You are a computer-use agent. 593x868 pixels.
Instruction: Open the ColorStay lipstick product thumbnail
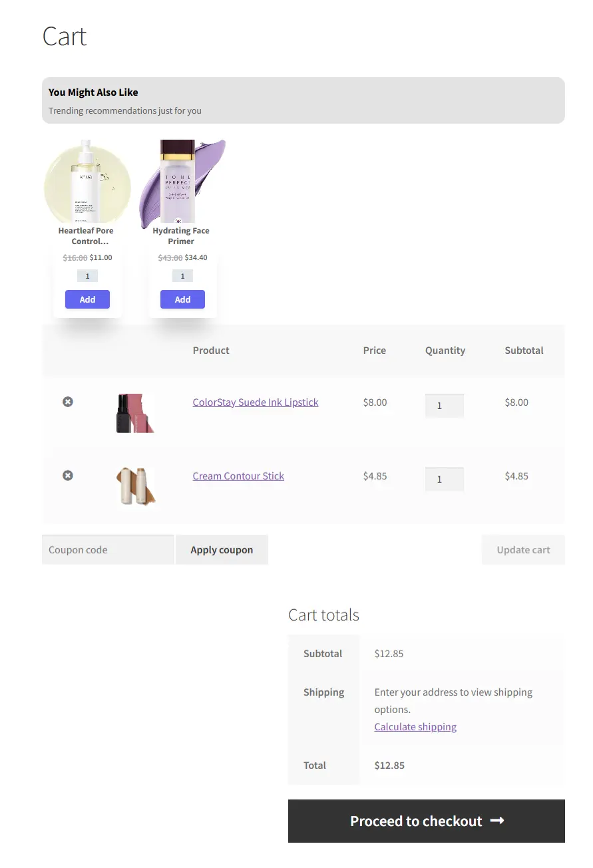[x=135, y=413]
